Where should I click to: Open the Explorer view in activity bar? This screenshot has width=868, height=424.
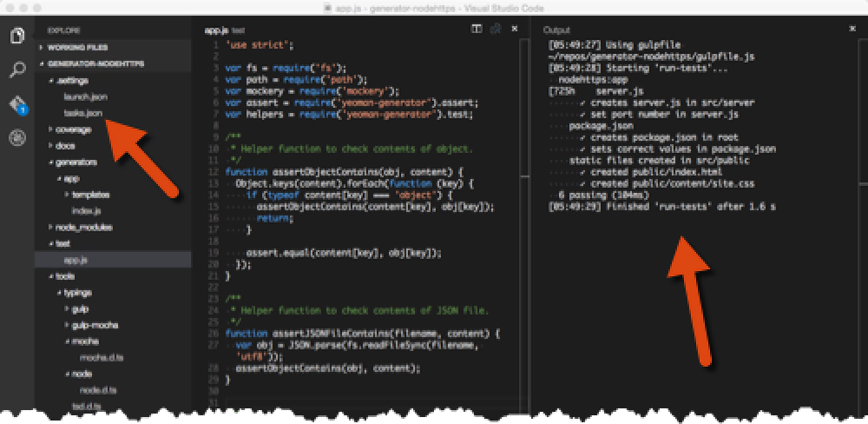pos(17,36)
